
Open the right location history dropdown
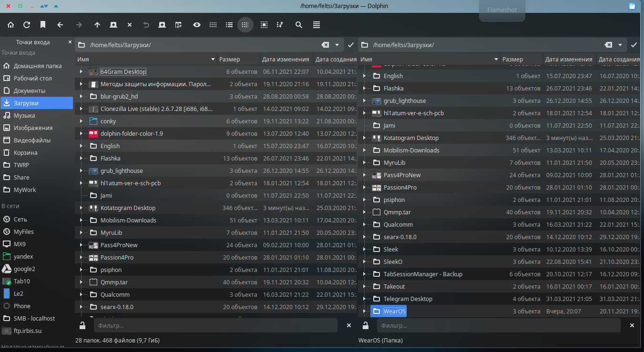(x=620, y=45)
